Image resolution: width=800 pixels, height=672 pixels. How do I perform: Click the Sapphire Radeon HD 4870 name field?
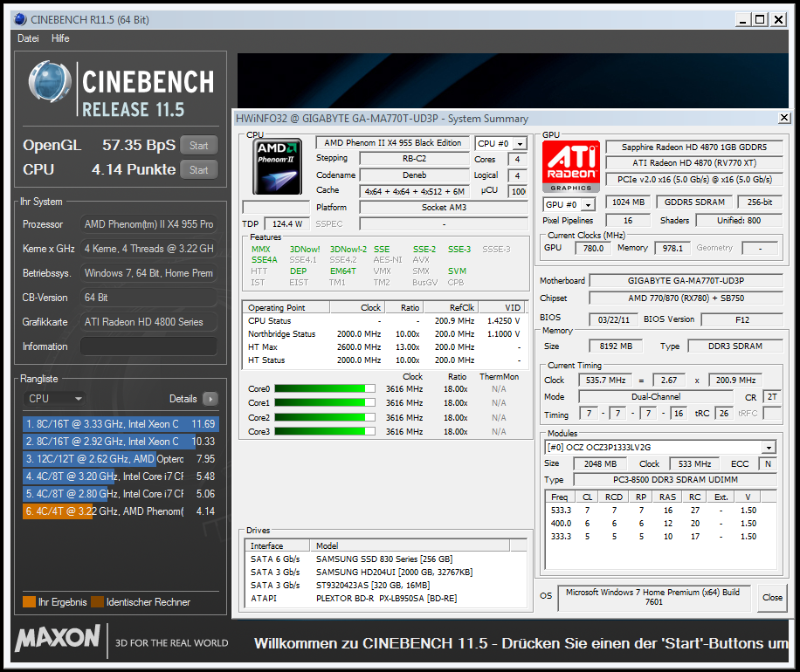(693, 147)
